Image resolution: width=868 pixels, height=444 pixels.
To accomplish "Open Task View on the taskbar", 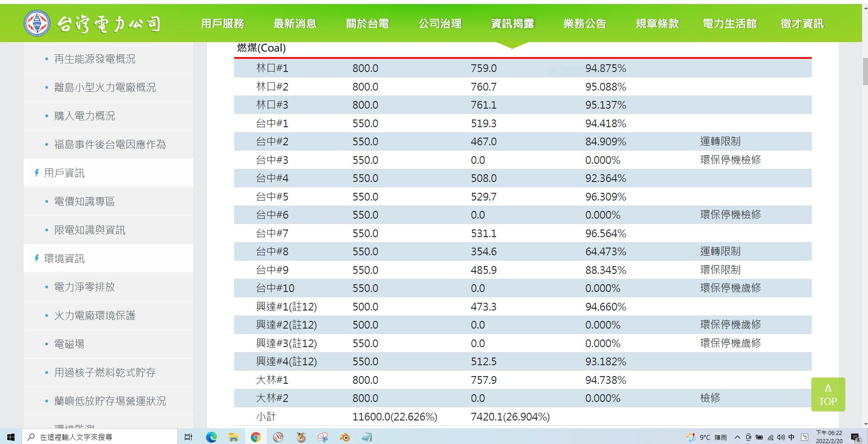I will (x=188, y=437).
